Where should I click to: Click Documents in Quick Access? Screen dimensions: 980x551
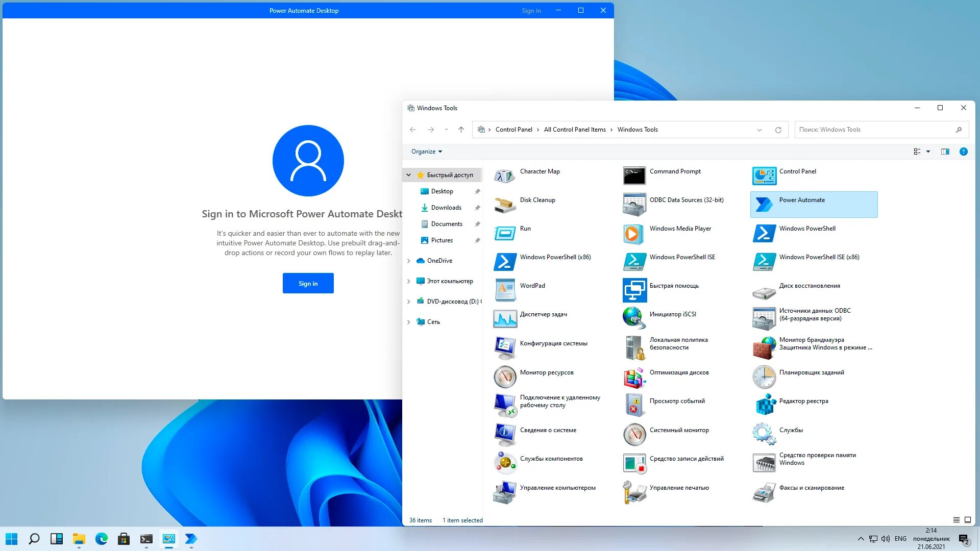click(446, 223)
